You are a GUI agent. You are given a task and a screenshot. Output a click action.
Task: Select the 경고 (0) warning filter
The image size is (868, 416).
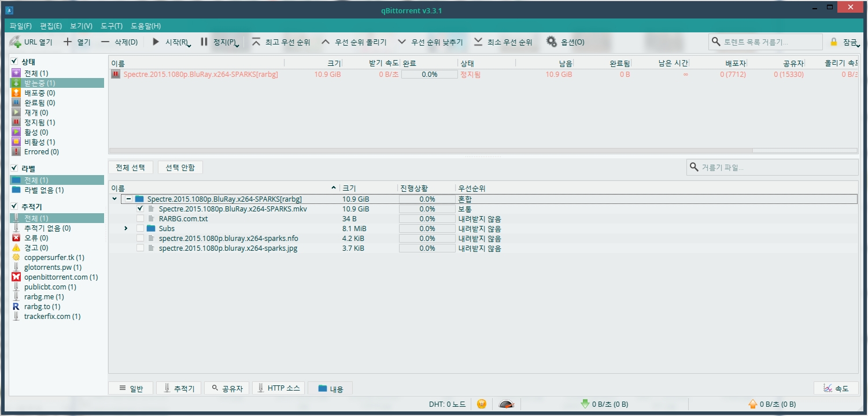(57, 247)
